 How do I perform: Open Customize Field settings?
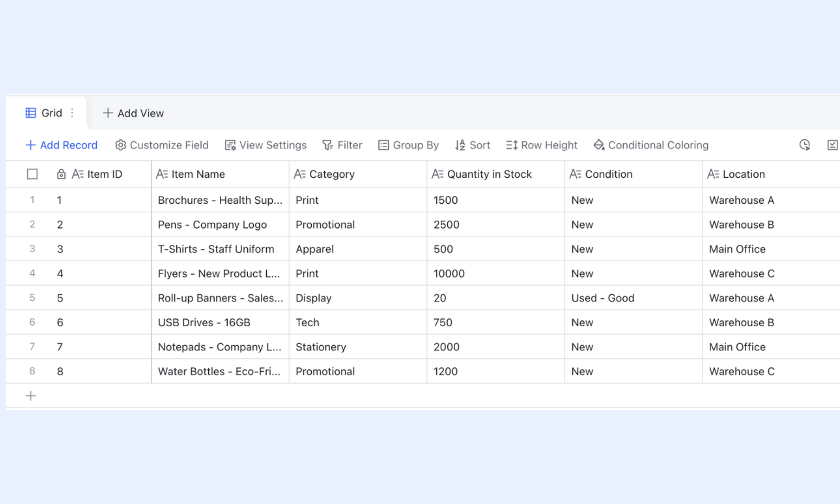[x=162, y=145]
